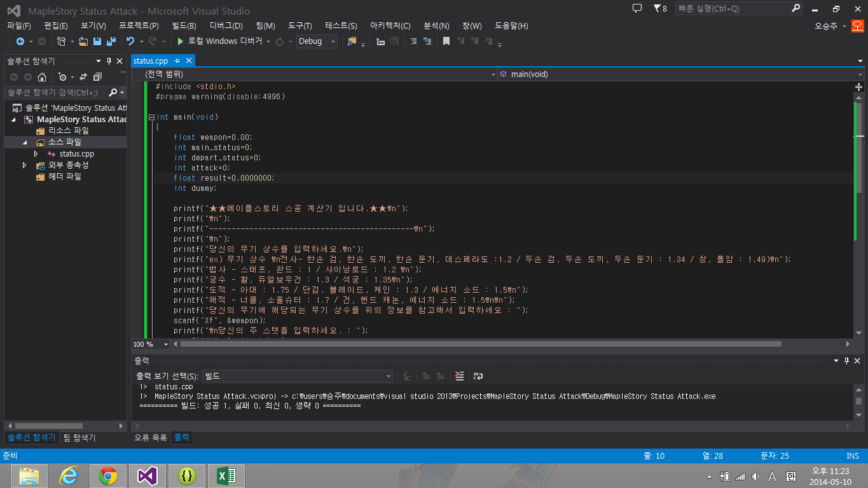Open the 빌드(B) menu

(184, 26)
